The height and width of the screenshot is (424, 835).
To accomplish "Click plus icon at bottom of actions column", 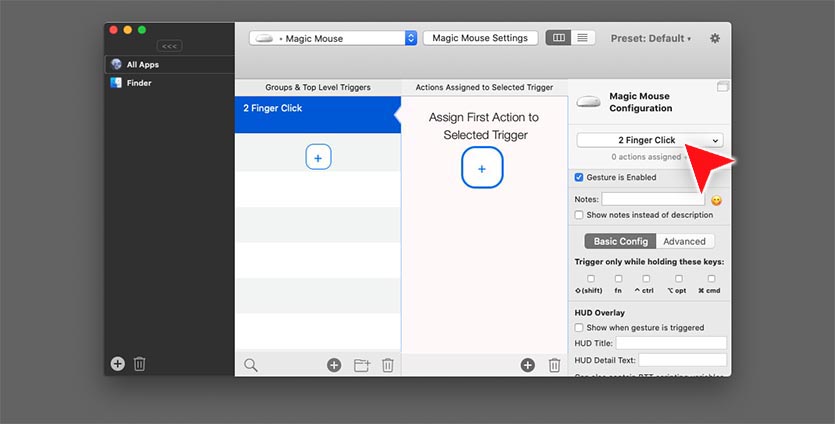I will point(527,365).
